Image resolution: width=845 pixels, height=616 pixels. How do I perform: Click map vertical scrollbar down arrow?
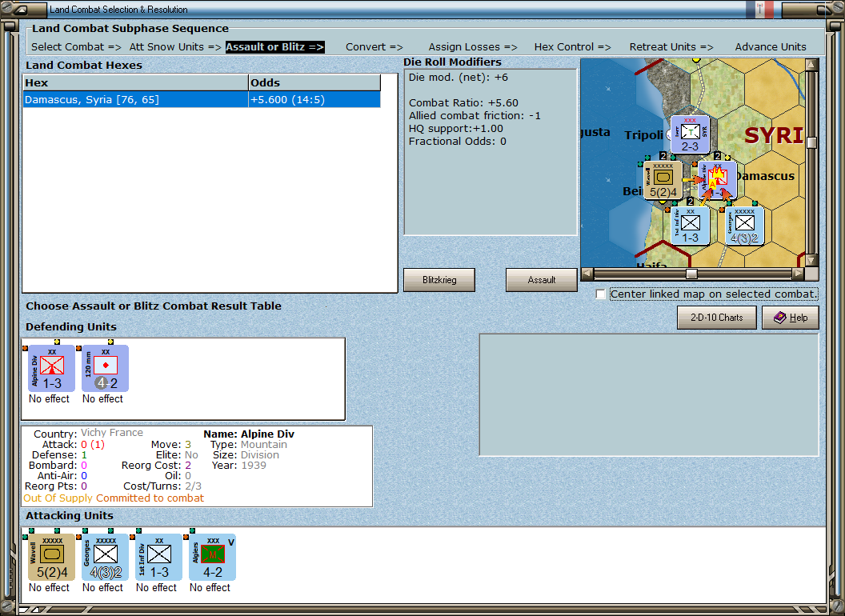pos(811,260)
